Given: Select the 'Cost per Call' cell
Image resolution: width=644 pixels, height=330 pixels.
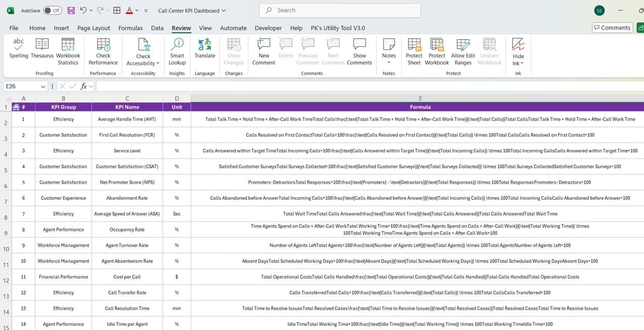Looking at the screenshot, I should (x=127, y=277).
